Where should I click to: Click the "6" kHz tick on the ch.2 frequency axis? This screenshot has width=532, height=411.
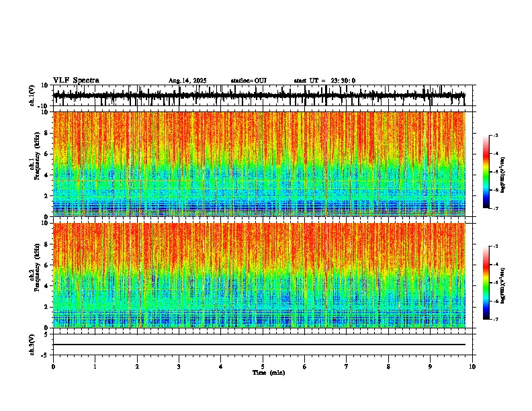47,265
